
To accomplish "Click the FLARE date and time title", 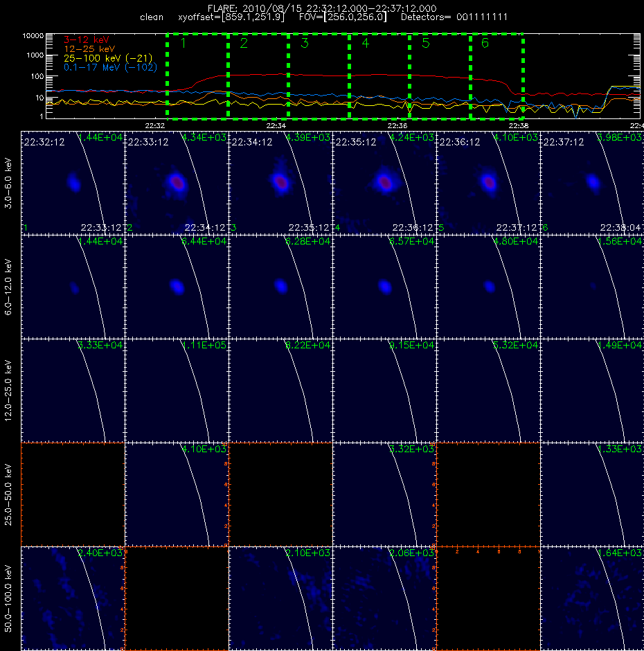I will tap(322, 8).
